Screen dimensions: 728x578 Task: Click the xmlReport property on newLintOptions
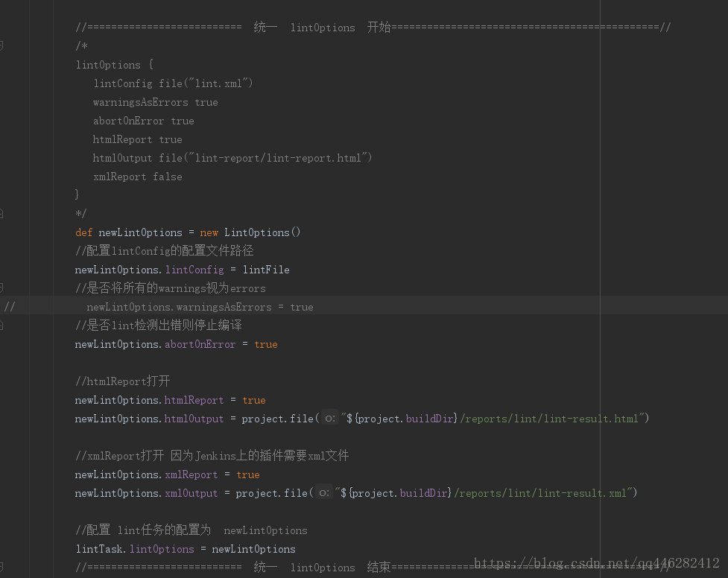tap(192, 474)
